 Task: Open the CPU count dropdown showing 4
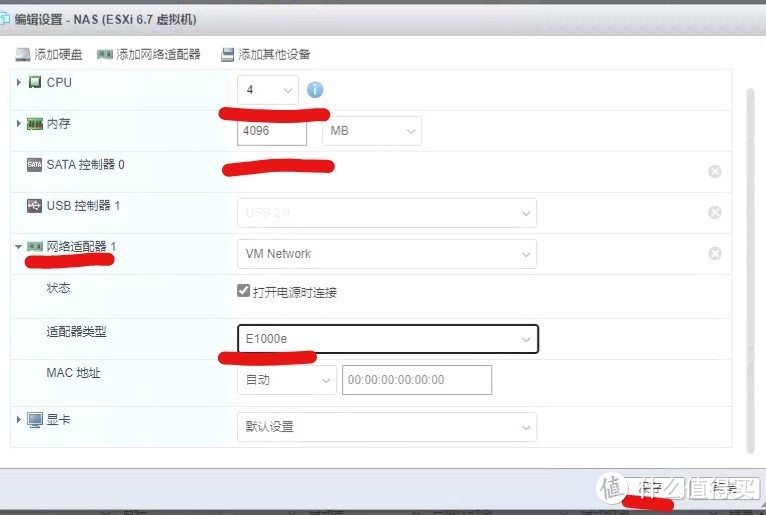268,90
